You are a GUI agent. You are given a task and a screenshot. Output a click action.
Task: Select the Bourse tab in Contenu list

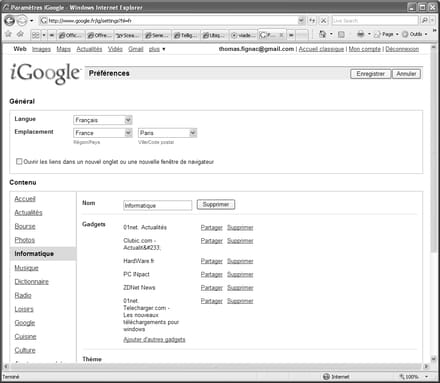pos(25,226)
